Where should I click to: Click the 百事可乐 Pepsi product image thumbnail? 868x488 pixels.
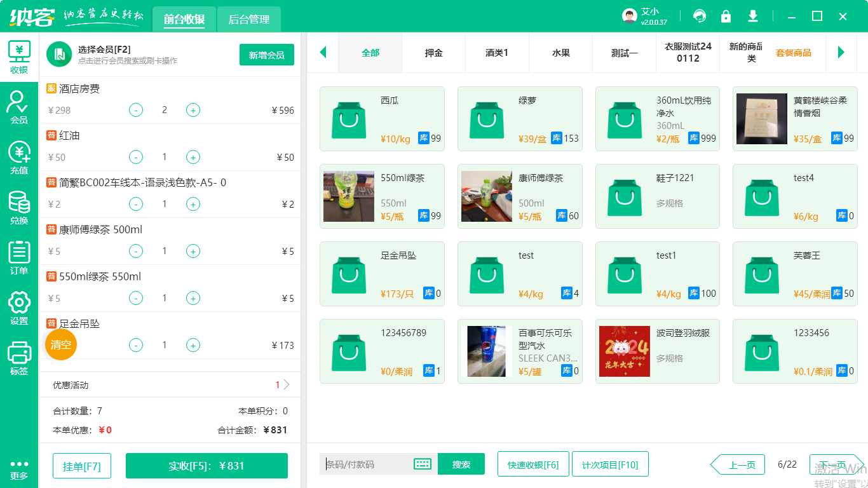pos(486,351)
